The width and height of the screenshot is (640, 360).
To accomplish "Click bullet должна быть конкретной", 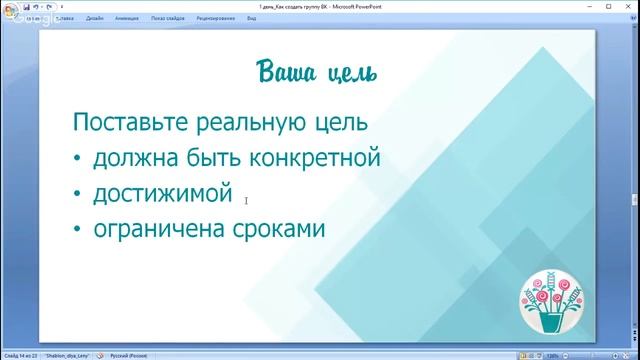I will click(x=237, y=158).
